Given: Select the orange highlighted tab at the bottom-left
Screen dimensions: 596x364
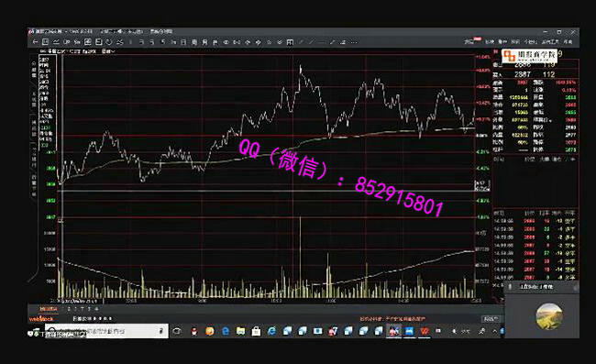Looking at the screenshot, I should tap(49, 309).
